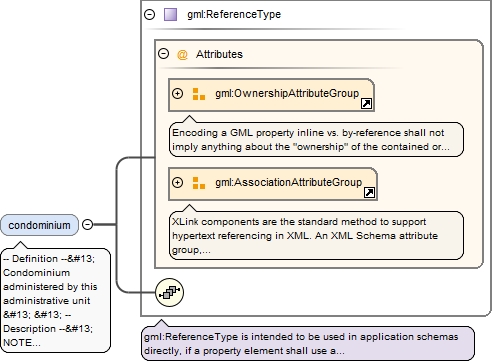Collapse the gml:ReferenceType box

(149, 14)
